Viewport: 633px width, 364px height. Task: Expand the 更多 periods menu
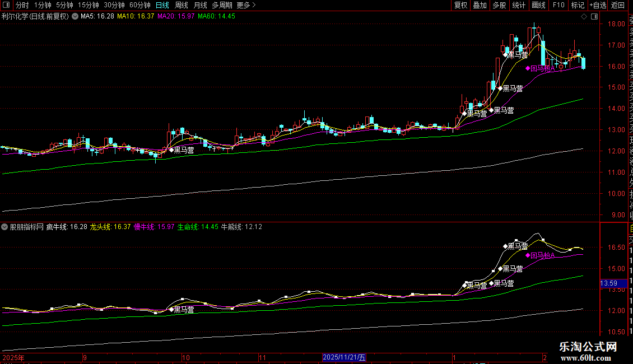[x=246, y=5]
